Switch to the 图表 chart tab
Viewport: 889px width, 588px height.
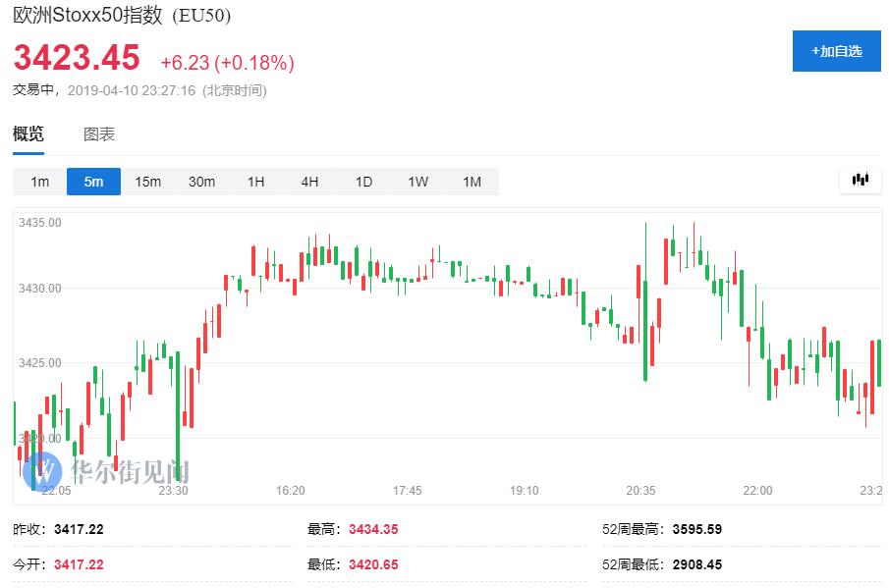click(x=99, y=134)
